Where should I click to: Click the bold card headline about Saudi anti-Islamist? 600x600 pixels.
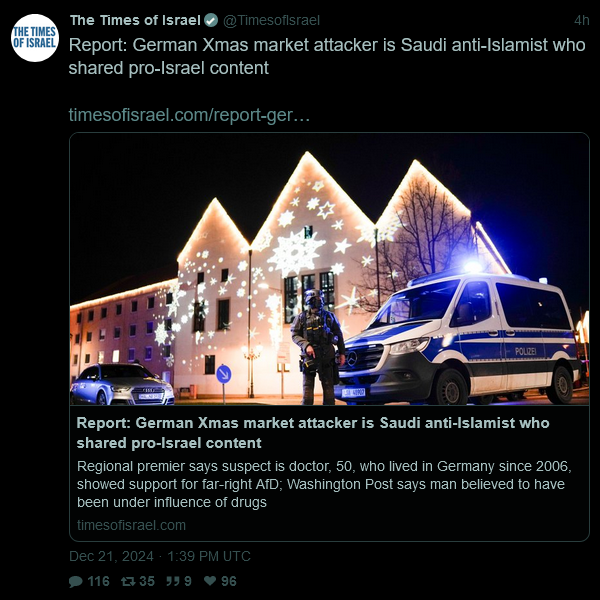313,433
